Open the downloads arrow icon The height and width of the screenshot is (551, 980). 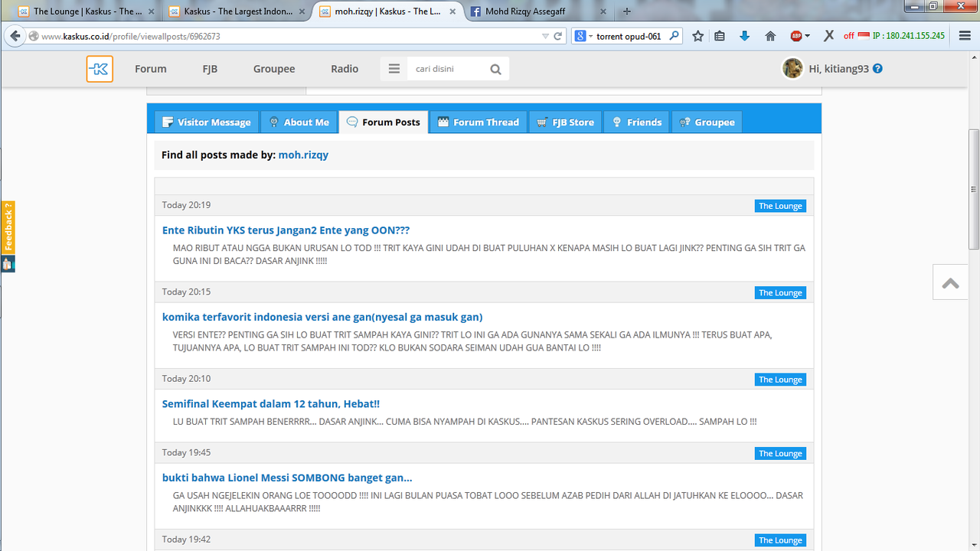(744, 36)
